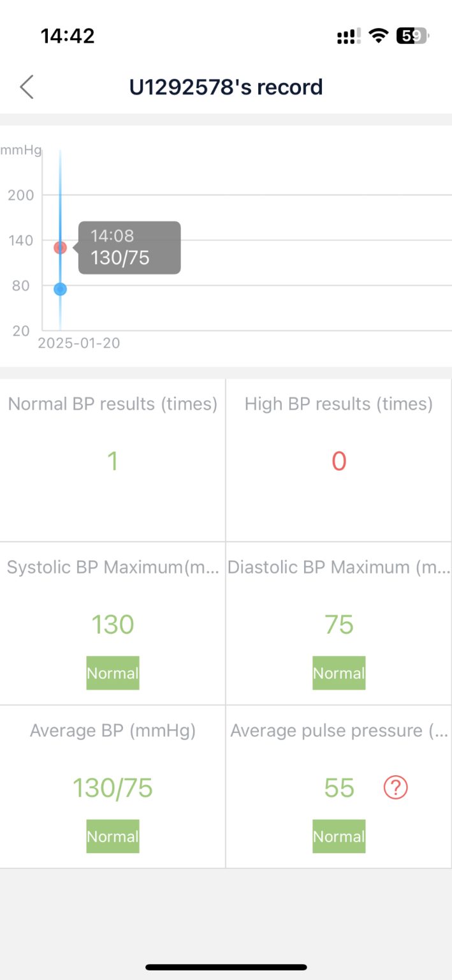Tap the status bar clock 14:42
Image resolution: width=452 pixels, height=980 pixels.
(68, 36)
